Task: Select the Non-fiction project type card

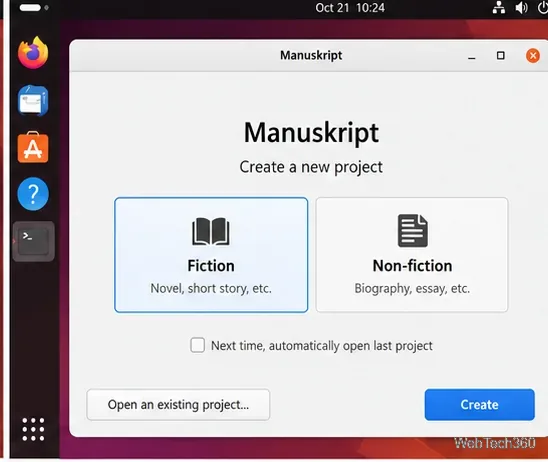Action: coord(412,255)
